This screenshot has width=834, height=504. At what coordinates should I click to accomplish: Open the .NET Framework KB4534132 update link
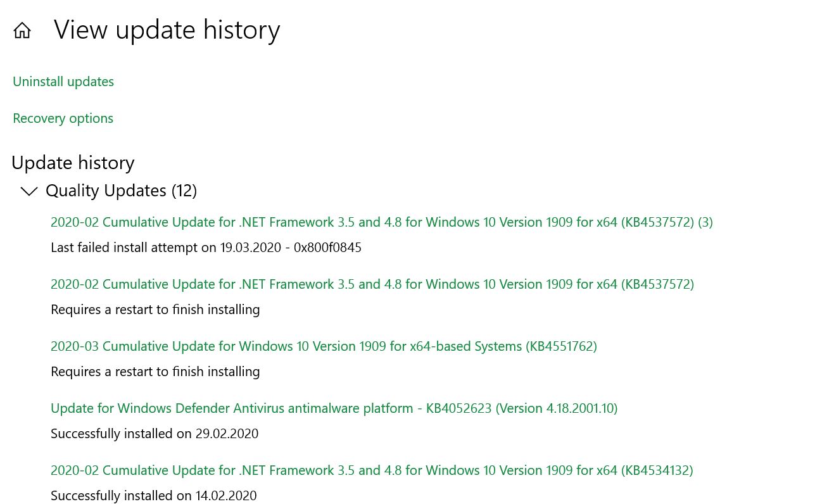[372, 470]
